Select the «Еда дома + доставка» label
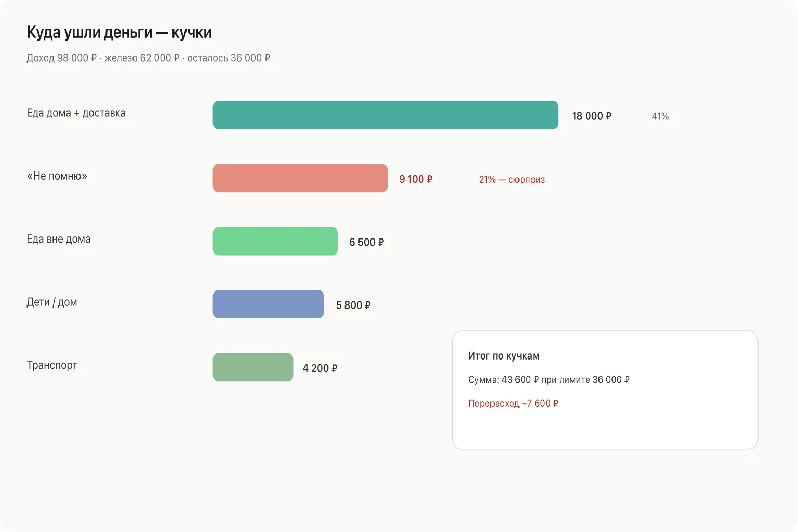 (x=76, y=113)
